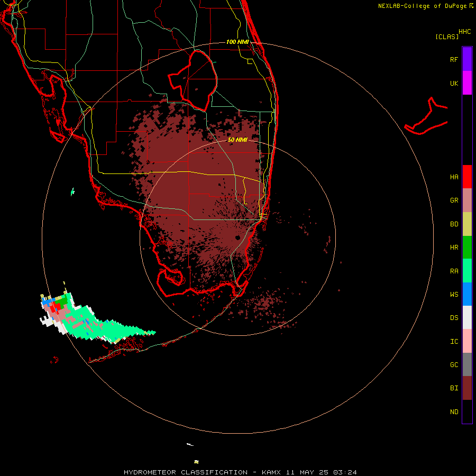The height and width of the screenshot is (476, 476).
Task: Click the RF legend label
Action: pos(454,59)
